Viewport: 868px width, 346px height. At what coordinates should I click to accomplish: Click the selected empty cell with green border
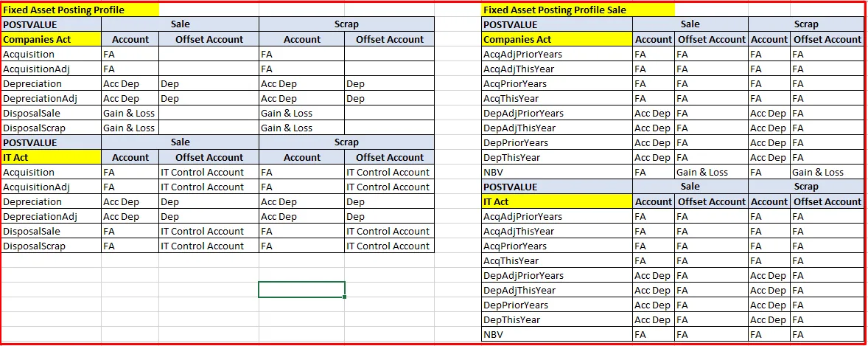(x=301, y=289)
